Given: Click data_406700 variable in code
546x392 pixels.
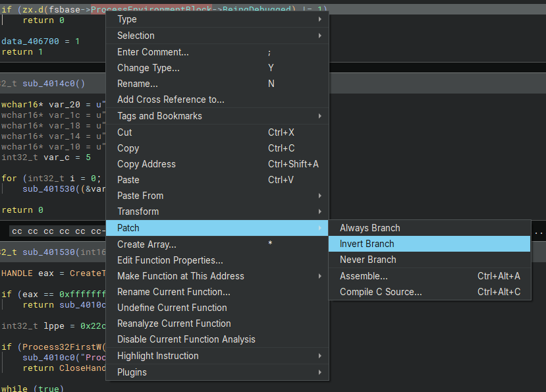Looking at the screenshot, I should click(30, 42).
